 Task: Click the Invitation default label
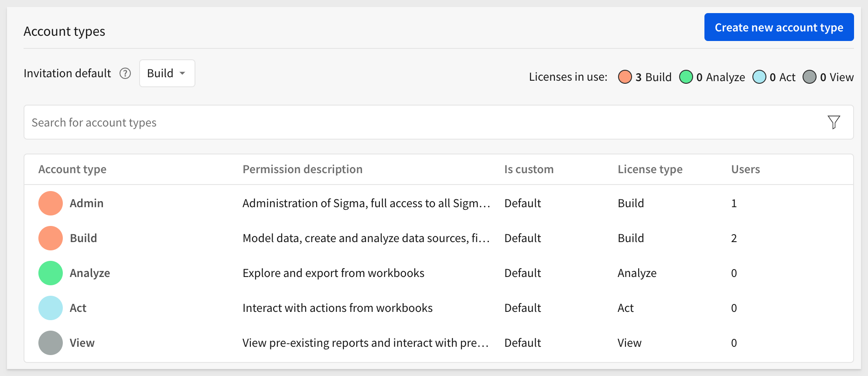(67, 73)
